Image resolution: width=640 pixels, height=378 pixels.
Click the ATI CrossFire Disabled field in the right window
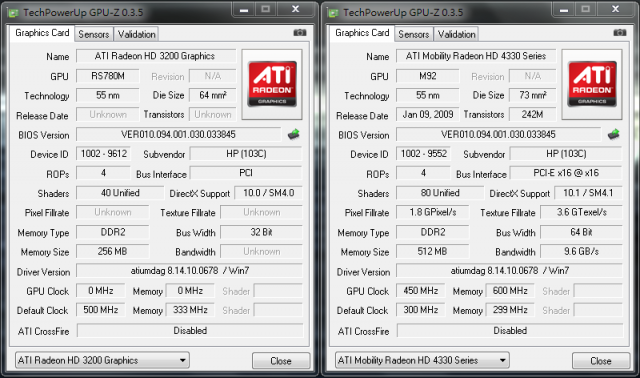point(510,331)
